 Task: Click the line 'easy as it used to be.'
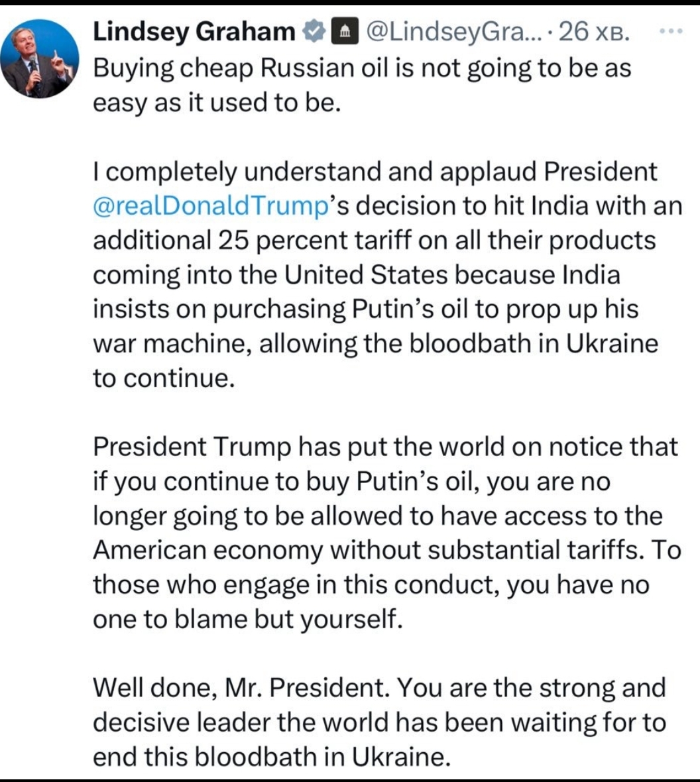pos(217,103)
